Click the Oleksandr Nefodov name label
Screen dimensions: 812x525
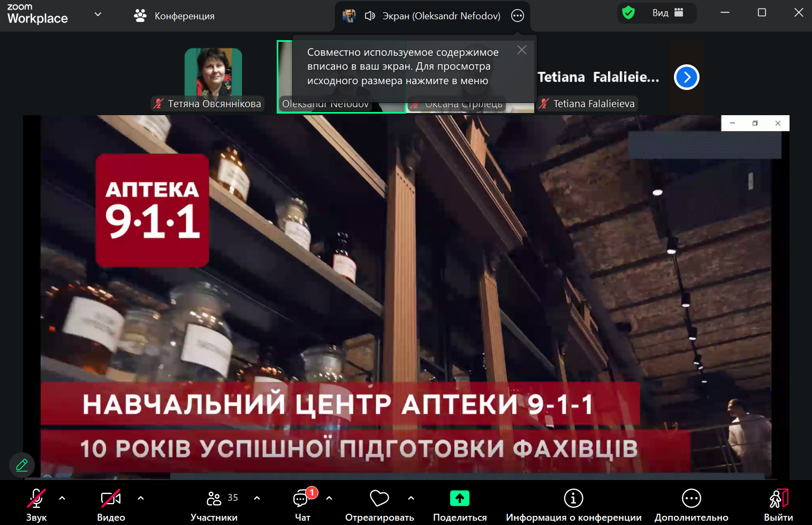(x=325, y=104)
